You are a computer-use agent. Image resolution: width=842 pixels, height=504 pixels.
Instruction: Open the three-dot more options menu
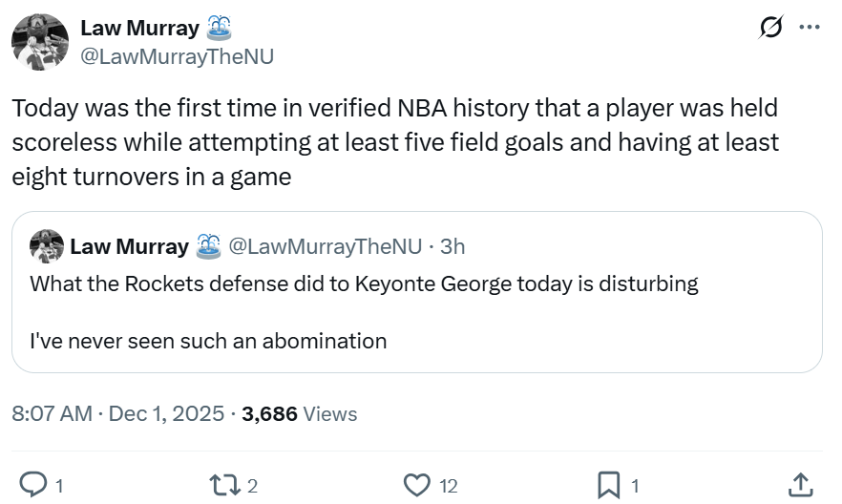click(810, 28)
